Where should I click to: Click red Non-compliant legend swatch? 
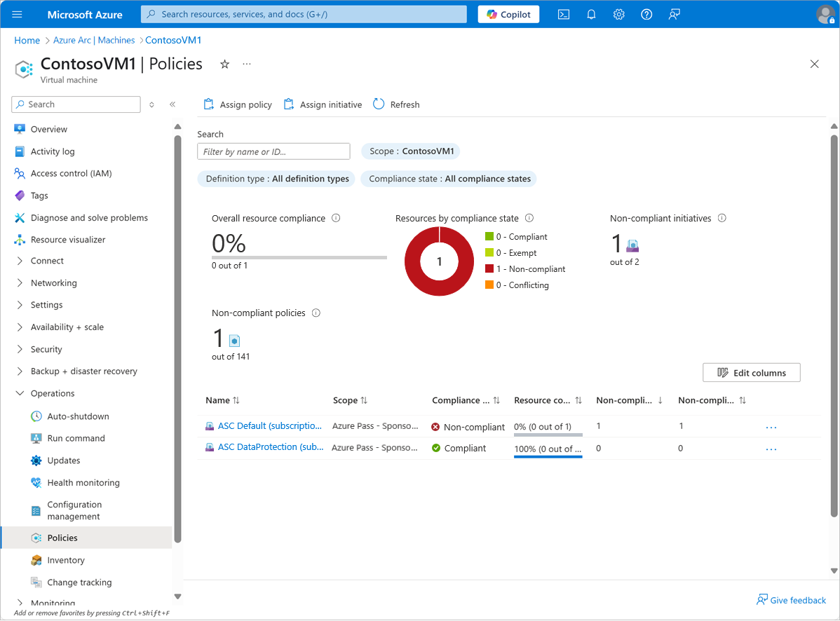click(489, 268)
